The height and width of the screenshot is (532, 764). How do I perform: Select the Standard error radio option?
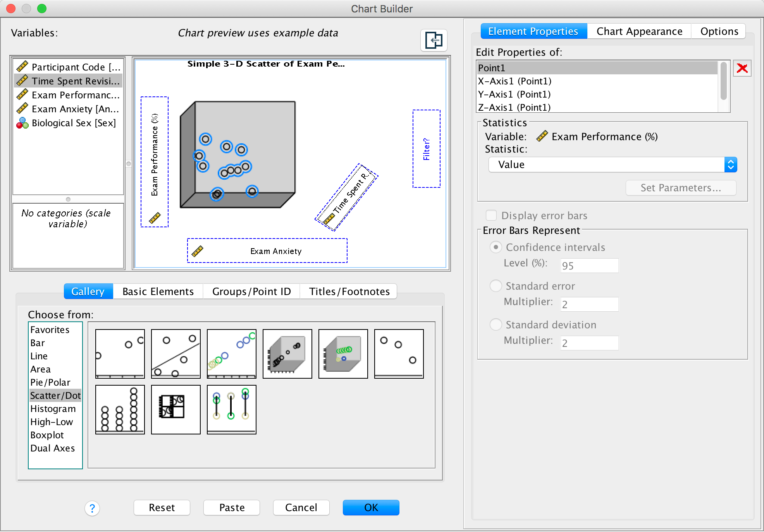point(496,286)
